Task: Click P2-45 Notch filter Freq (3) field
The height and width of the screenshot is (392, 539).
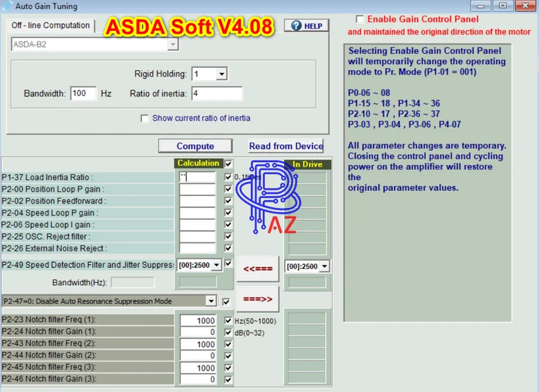Action: click(198, 368)
